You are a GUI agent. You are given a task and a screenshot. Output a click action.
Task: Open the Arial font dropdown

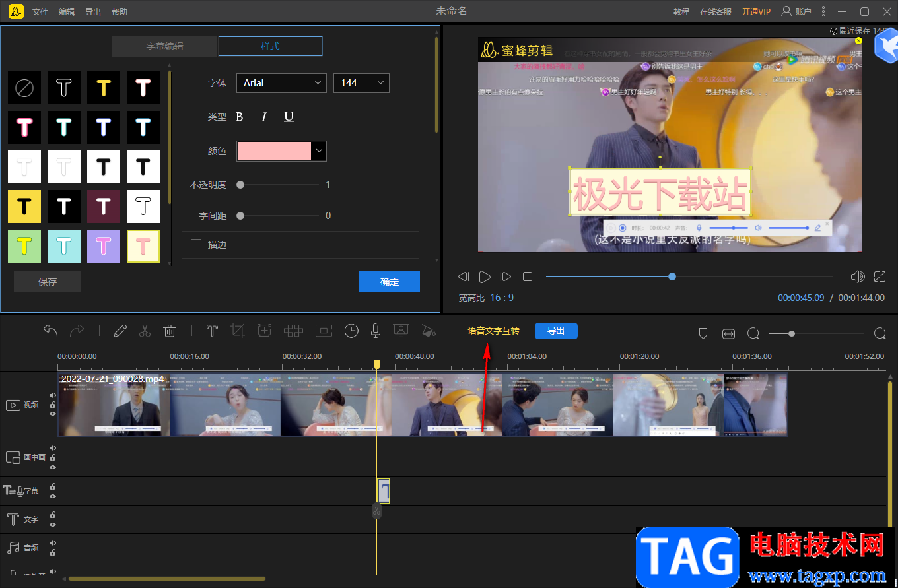tap(281, 83)
